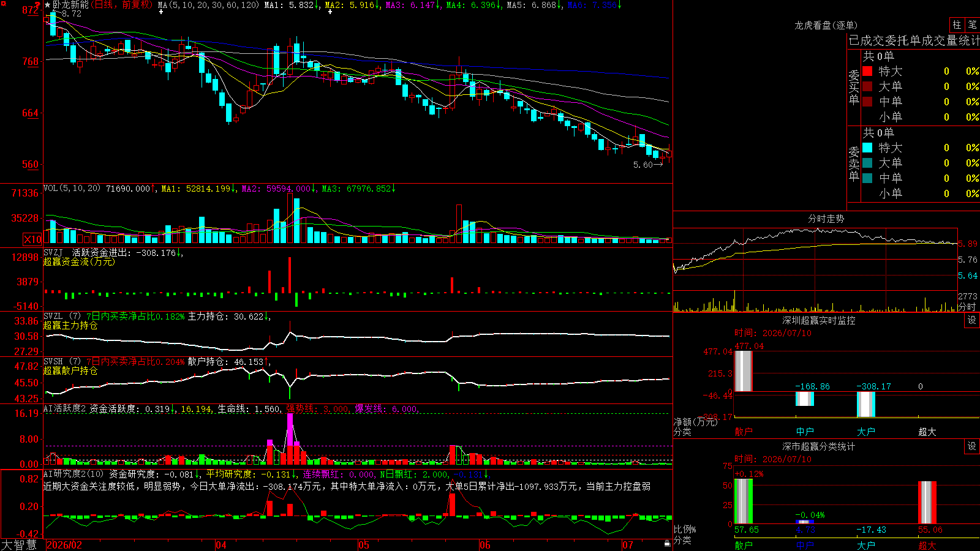The height and width of the screenshot is (551, 980).
Task: Click the 委卖单 section label
Action: [854, 163]
